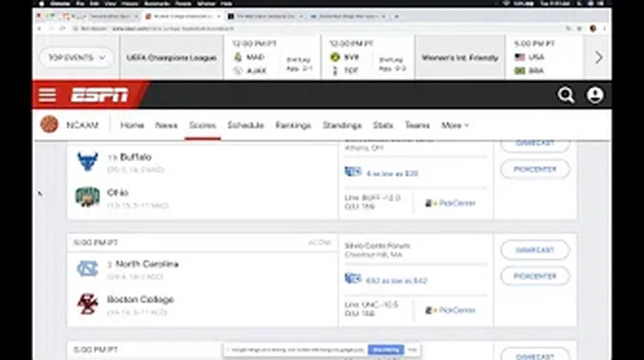Open the Standings tab
Screen dimensions: 644x360
342,125
